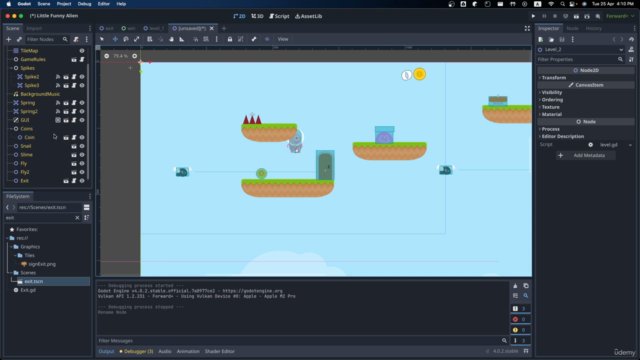Hide the Exit node
Viewport: 640px width, 360px height.
[82, 181]
